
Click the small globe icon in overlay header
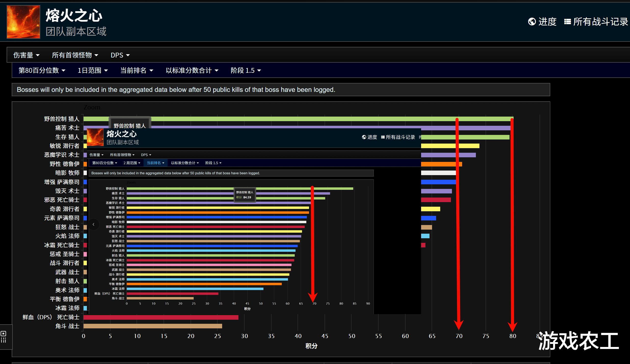(x=364, y=137)
